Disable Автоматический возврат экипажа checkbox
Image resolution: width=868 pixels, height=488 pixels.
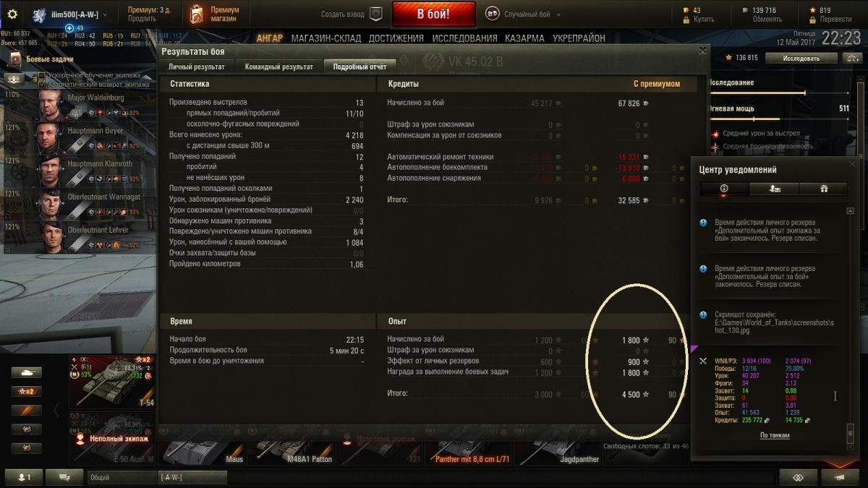click(41, 85)
